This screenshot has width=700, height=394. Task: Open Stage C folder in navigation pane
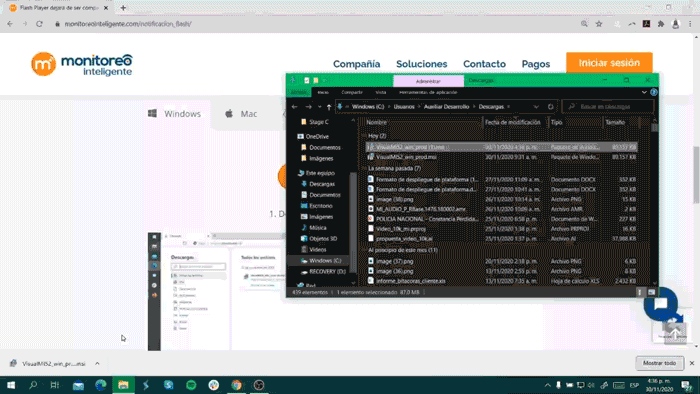(315, 122)
